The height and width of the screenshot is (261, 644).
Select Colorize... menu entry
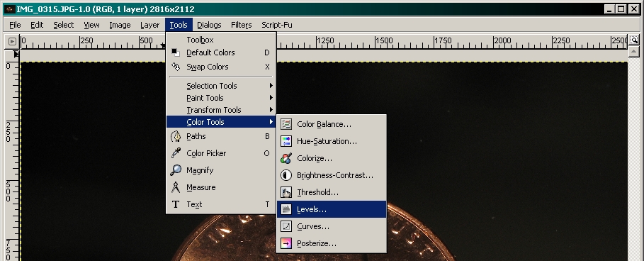coord(332,158)
